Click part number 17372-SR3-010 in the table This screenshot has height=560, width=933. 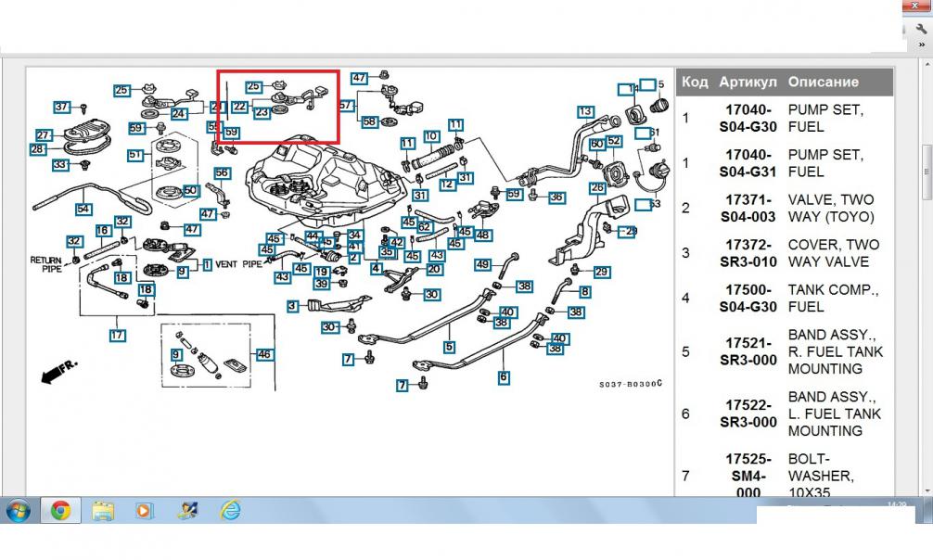[748, 253]
